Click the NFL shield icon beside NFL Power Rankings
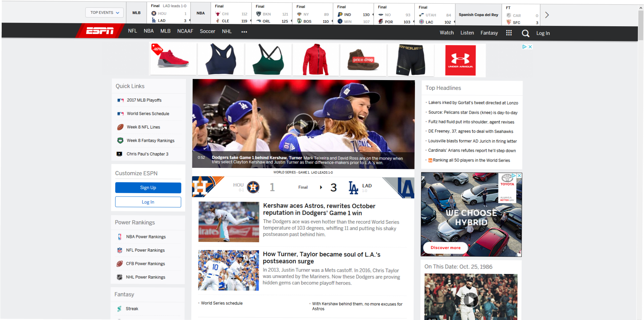This screenshot has height=320, width=644. pos(120,250)
